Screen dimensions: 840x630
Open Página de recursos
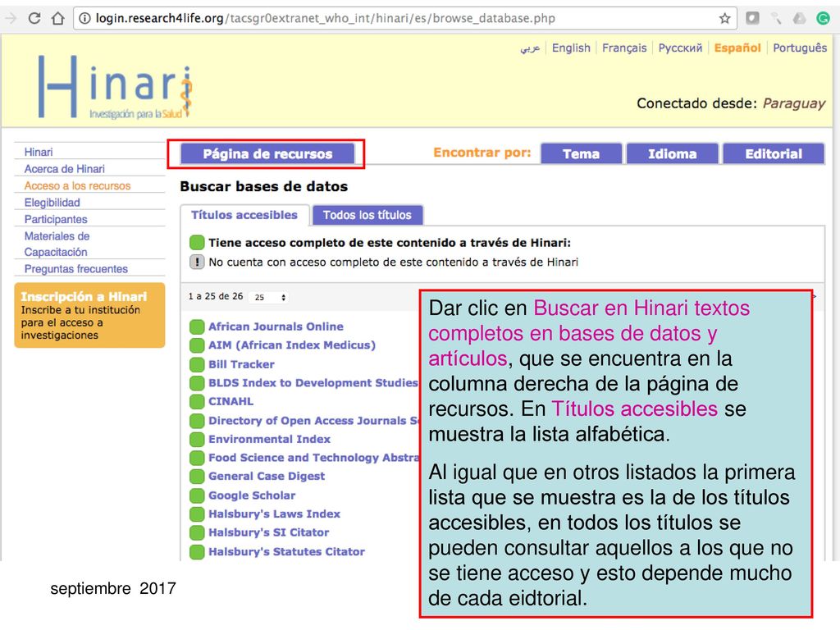click(267, 153)
